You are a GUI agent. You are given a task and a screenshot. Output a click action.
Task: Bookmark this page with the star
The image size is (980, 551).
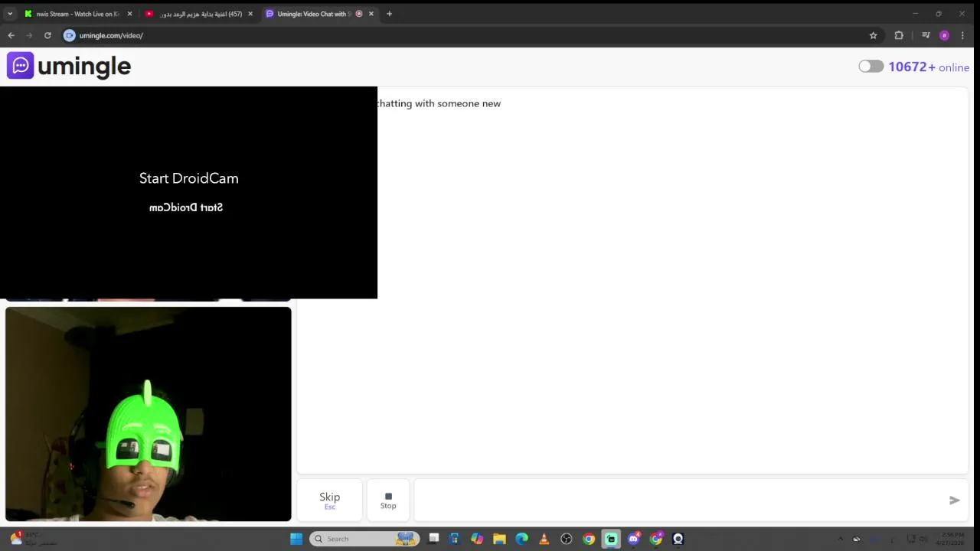873,35
